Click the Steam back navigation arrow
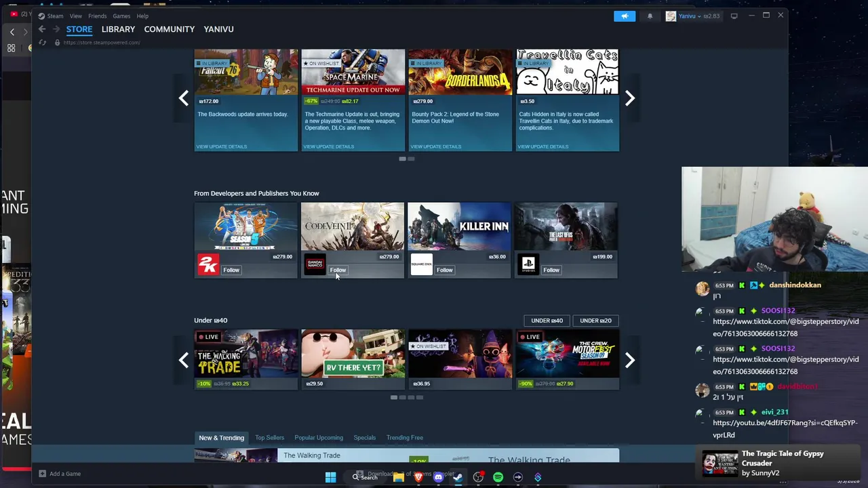 pyautogui.click(x=42, y=29)
